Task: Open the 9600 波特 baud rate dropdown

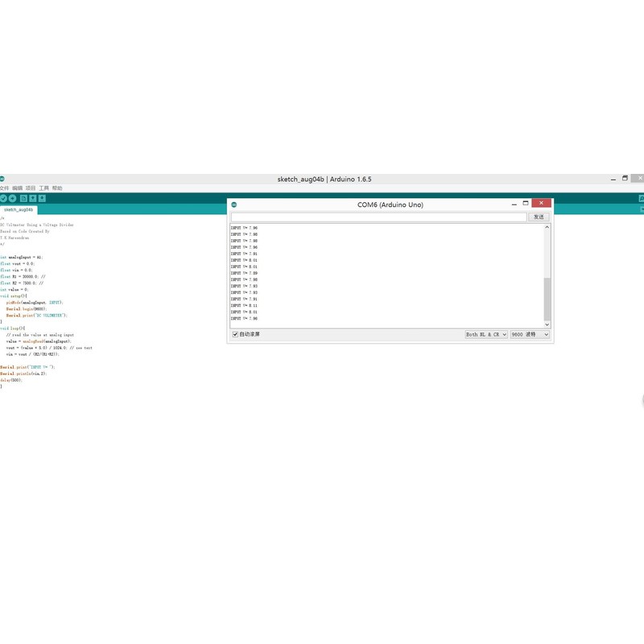Action: point(530,335)
